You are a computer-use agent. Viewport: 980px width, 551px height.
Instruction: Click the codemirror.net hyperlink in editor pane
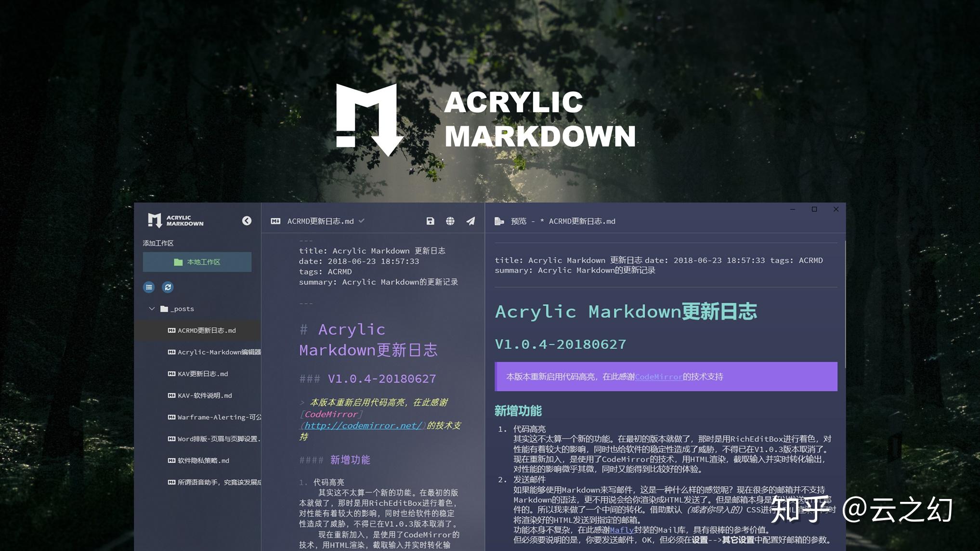coord(361,426)
